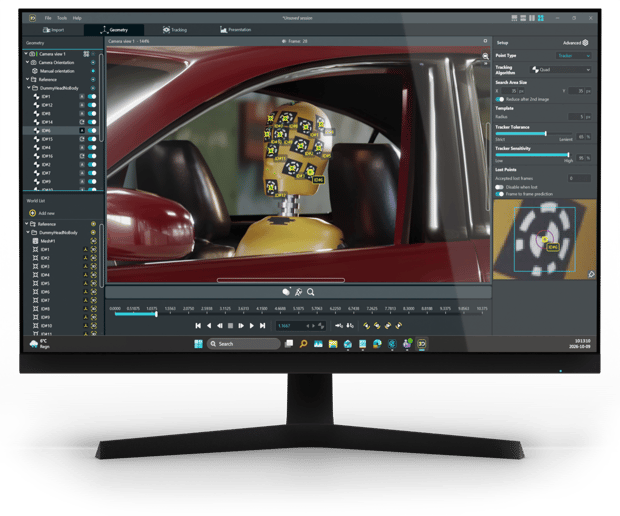Click the pointer tool icon below the viewport

coord(299,292)
